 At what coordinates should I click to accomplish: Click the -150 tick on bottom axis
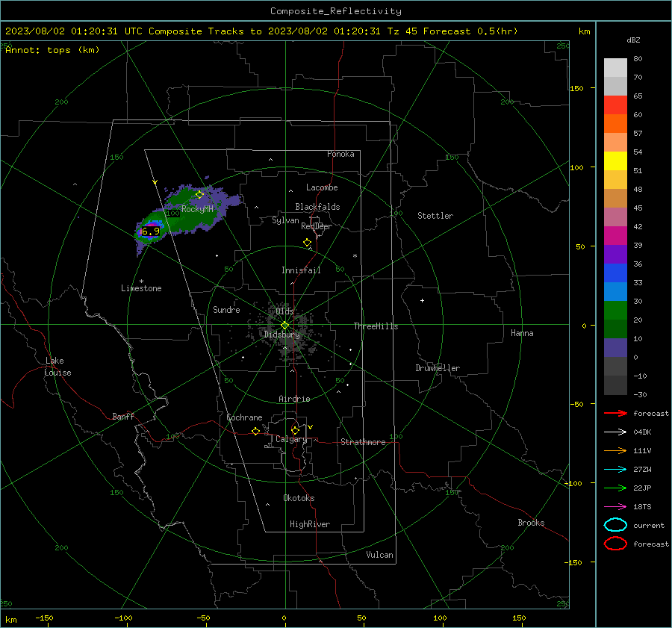point(44,618)
